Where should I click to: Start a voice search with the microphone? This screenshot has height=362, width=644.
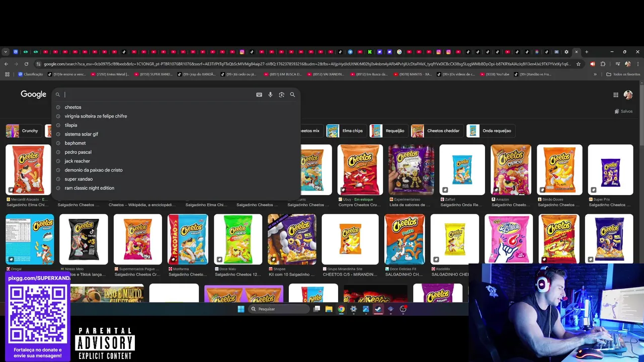tap(270, 95)
